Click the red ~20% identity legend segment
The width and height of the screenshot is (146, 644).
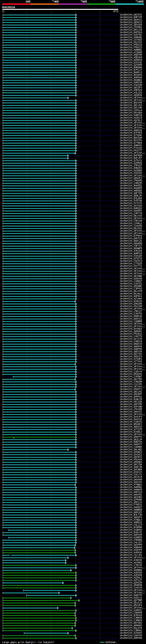coord(16,4)
